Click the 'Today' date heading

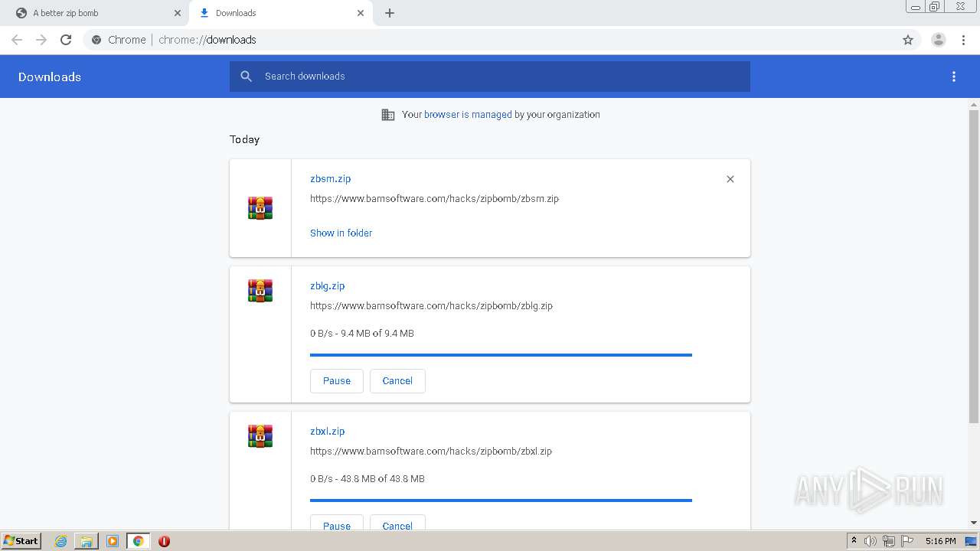(245, 140)
